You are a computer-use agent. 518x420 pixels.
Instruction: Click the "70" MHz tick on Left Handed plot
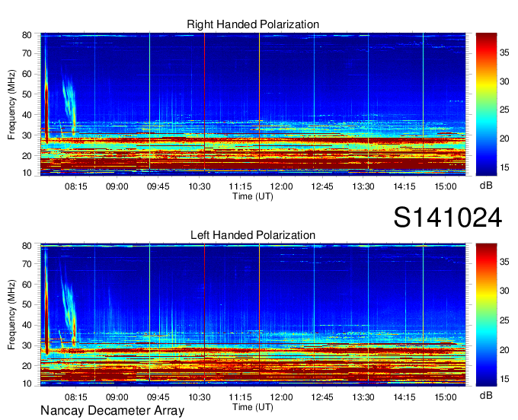[x=27, y=264]
